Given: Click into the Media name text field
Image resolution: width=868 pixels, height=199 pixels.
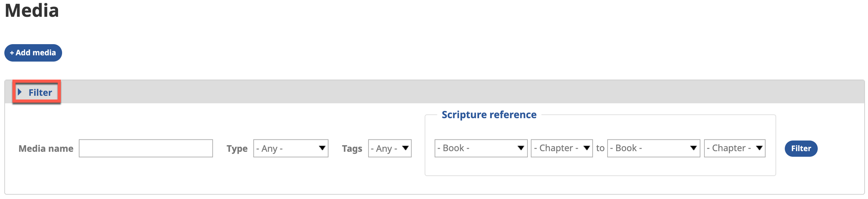Looking at the screenshot, I should 146,148.
